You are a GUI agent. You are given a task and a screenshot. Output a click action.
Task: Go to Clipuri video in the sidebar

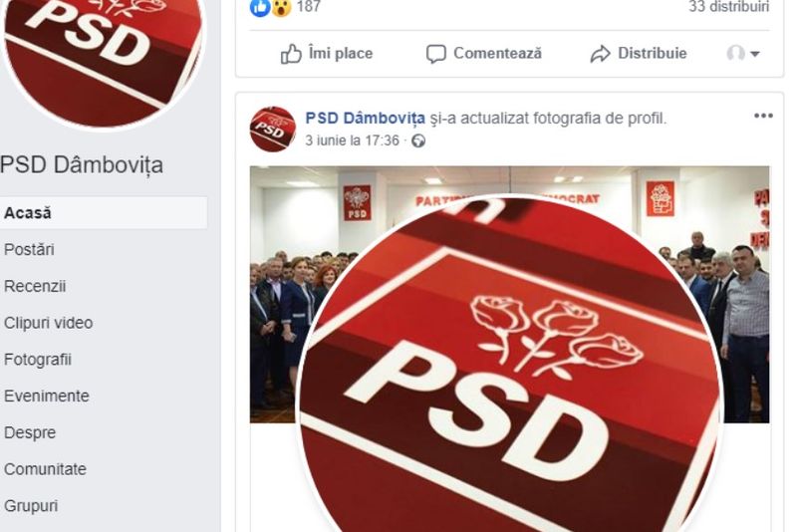[48, 323]
